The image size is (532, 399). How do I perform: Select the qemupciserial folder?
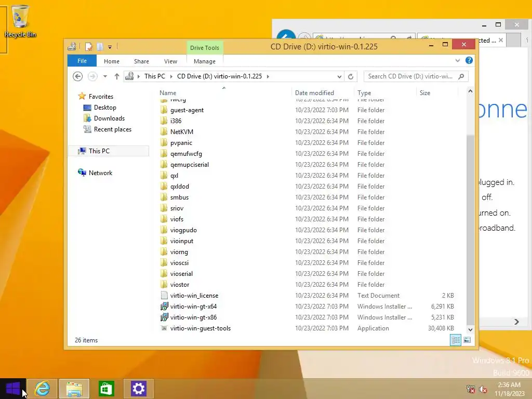[189, 165]
